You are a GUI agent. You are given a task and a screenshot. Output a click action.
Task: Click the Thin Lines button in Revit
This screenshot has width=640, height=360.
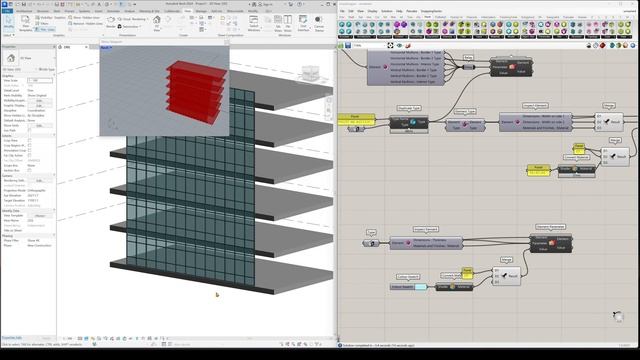45,29
